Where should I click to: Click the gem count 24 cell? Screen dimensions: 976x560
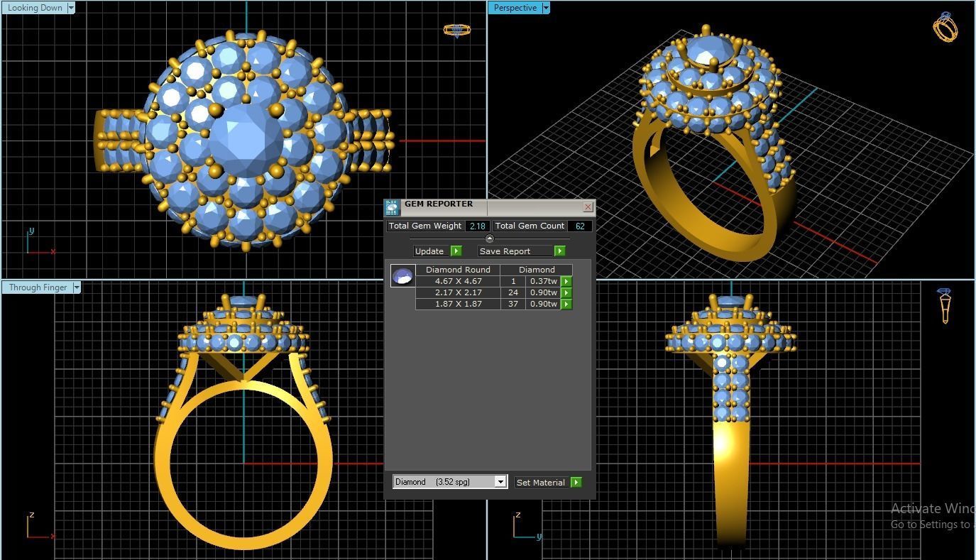tap(513, 292)
